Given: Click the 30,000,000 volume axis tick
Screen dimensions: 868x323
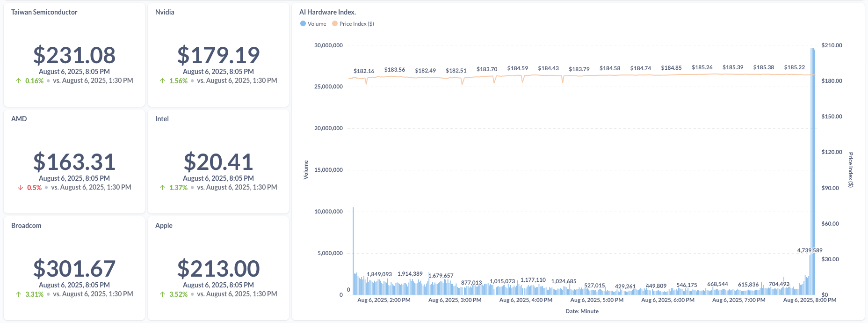Looking at the screenshot, I should tap(328, 45).
